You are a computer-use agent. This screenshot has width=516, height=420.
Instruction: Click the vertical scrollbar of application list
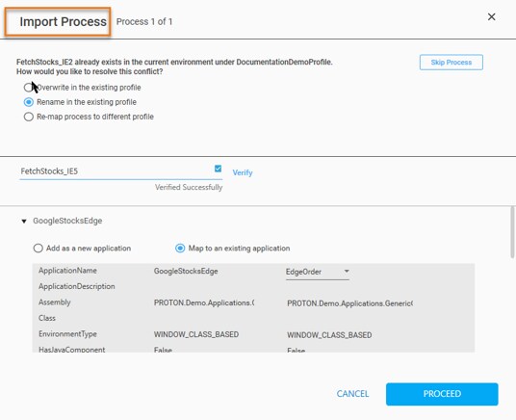pos(512,232)
